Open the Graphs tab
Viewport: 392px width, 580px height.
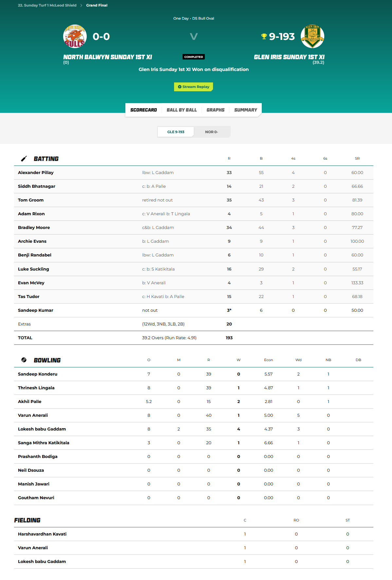[215, 110]
